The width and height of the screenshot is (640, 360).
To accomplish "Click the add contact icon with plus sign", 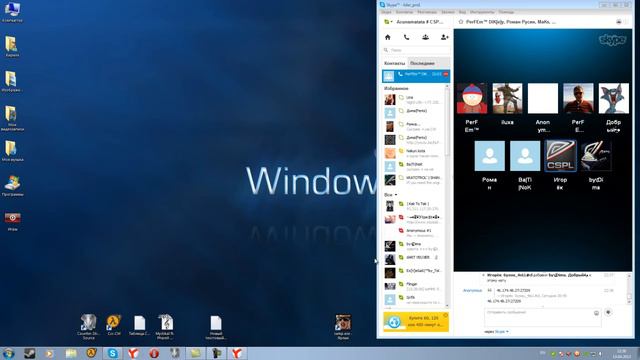I will pos(444,37).
